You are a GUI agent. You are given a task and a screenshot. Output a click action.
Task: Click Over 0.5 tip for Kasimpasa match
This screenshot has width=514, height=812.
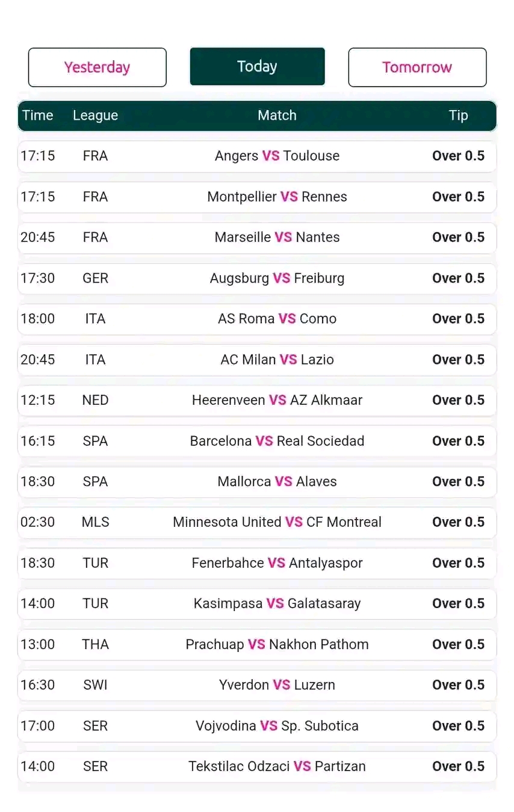tap(458, 604)
